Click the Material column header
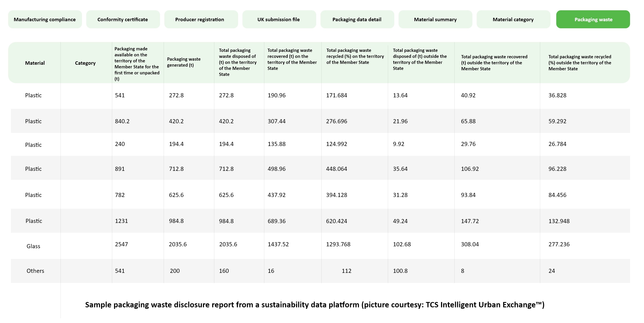 (x=35, y=63)
